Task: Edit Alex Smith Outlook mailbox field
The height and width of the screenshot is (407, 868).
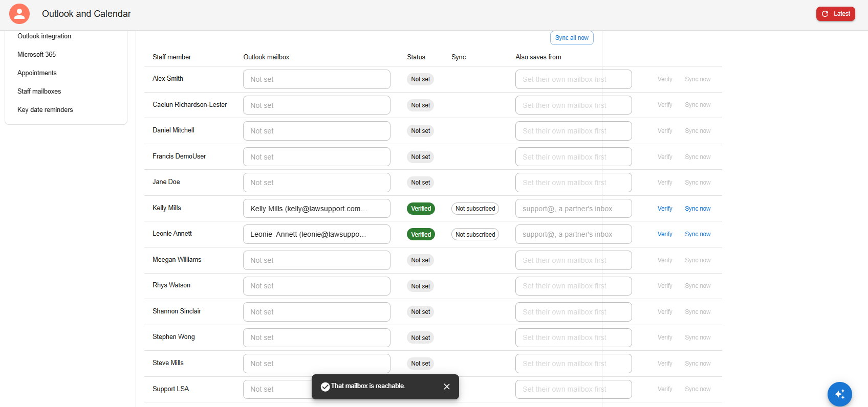Action: coord(317,79)
